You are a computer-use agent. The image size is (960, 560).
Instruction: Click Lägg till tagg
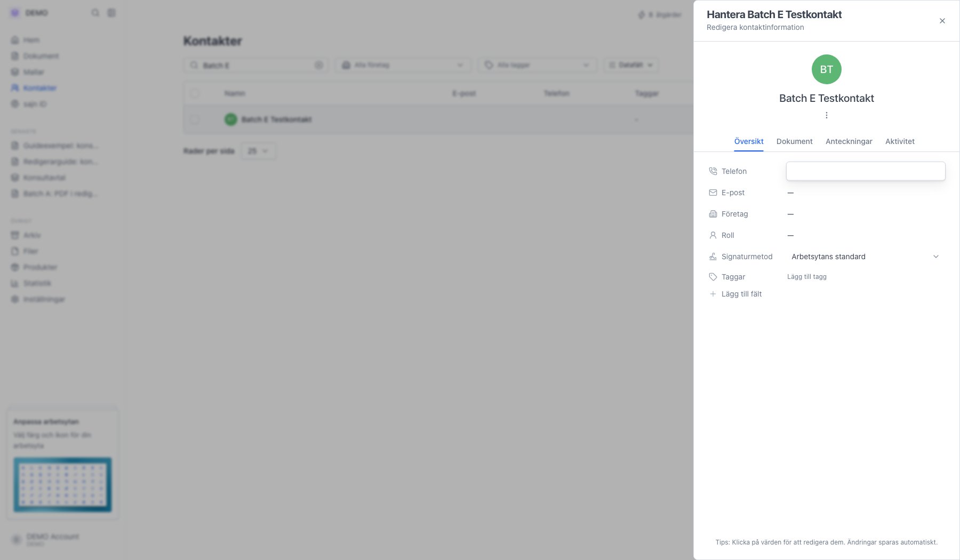click(x=806, y=277)
